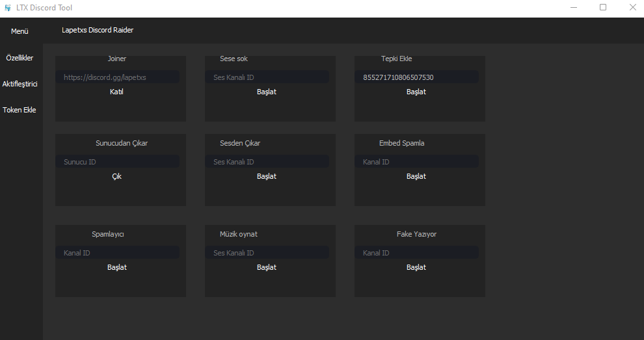The image size is (644, 340).
Task: Click the Katıl button under Joiner
Action: [x=116, y=92]
